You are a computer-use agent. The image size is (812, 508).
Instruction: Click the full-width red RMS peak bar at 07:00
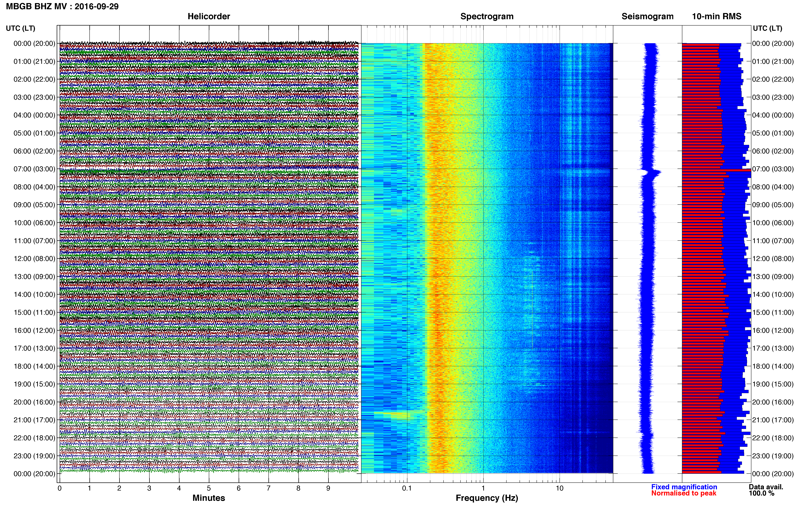click(x=716, y=170)
